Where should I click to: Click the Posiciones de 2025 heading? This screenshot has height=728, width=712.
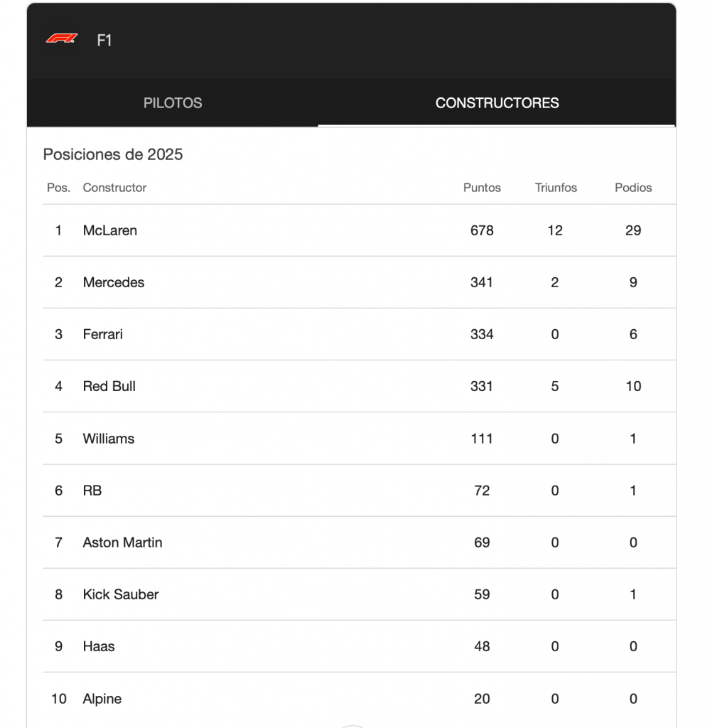tap(113, 154)
